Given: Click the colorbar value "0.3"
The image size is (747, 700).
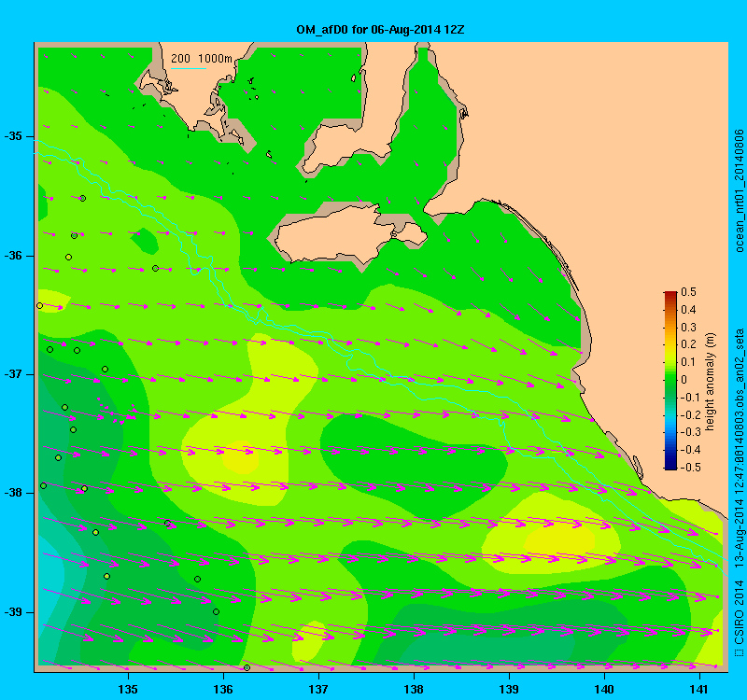Looking at the screenshot, I should tap(688, 328).
